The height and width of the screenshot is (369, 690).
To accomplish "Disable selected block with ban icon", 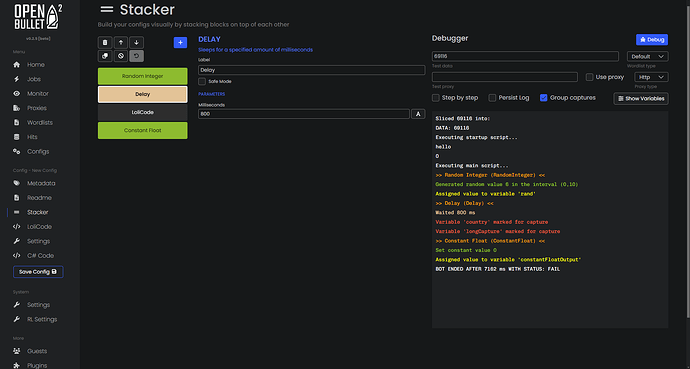I will click(121, 56).
